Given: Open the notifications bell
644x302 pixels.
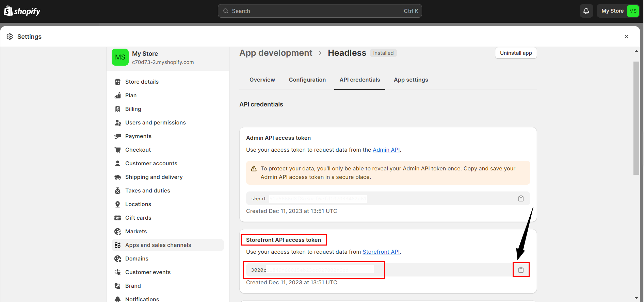Looking at the screenshot, I should [x=586, y=11].
